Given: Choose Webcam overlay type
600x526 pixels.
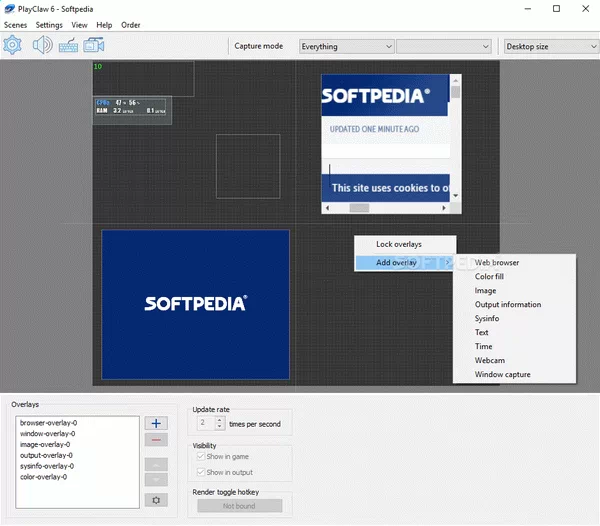Looking at the screenshot, I should [x=514, y=360].
